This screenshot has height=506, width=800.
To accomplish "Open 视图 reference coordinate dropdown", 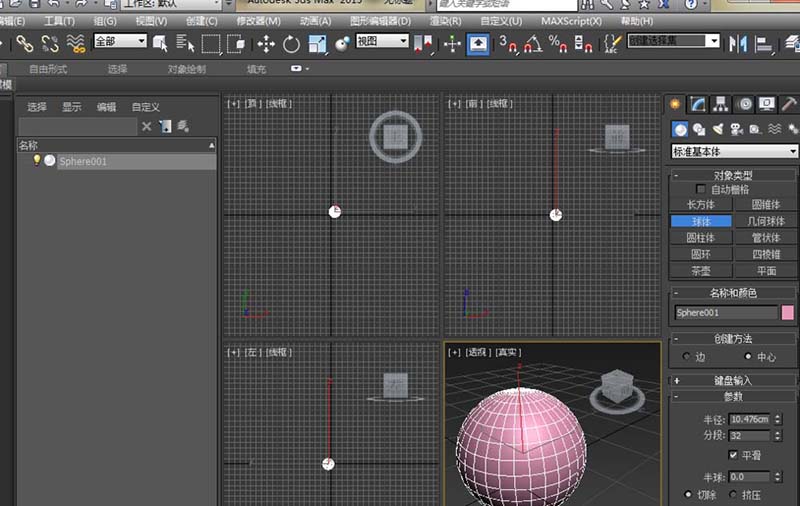I will click(382, 41).
